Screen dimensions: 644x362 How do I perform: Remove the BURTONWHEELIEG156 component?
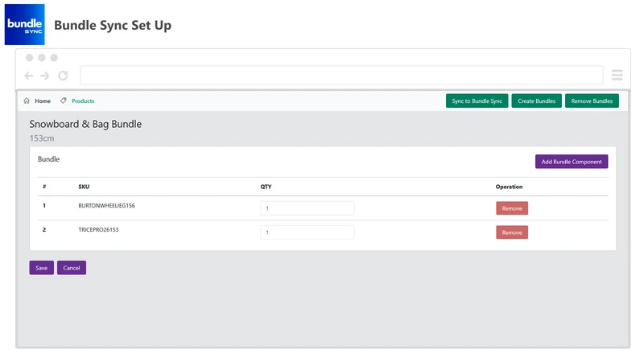[512, 208]
